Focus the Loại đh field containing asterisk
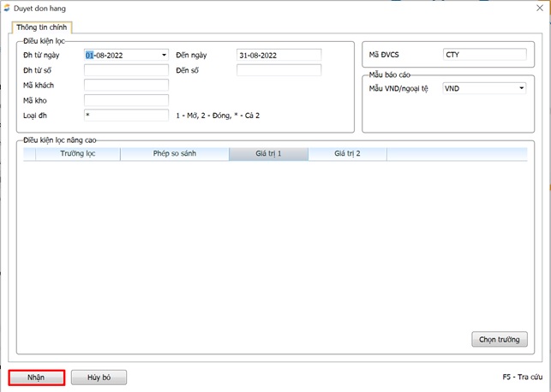Screen dimensions: 551x392 (x=126, y=115)
